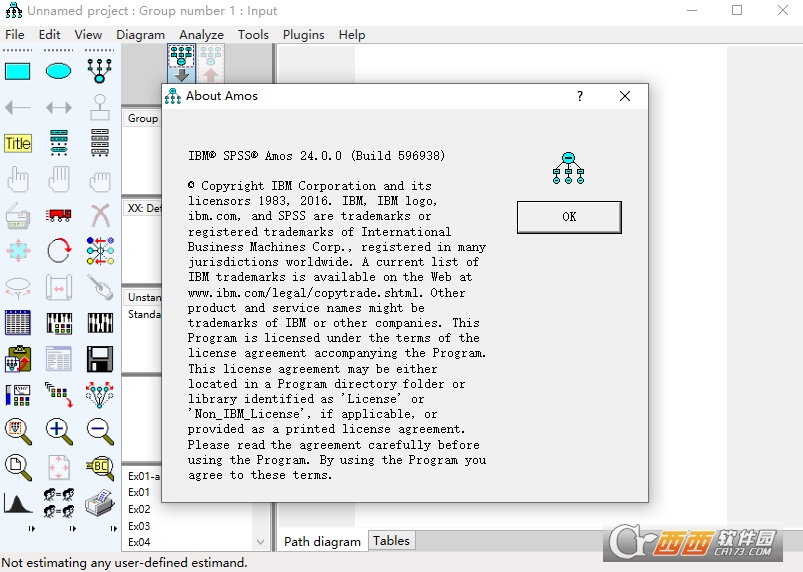Select file Ex01 in the file list
803x572 pixels.
click(x=139, y=492)
